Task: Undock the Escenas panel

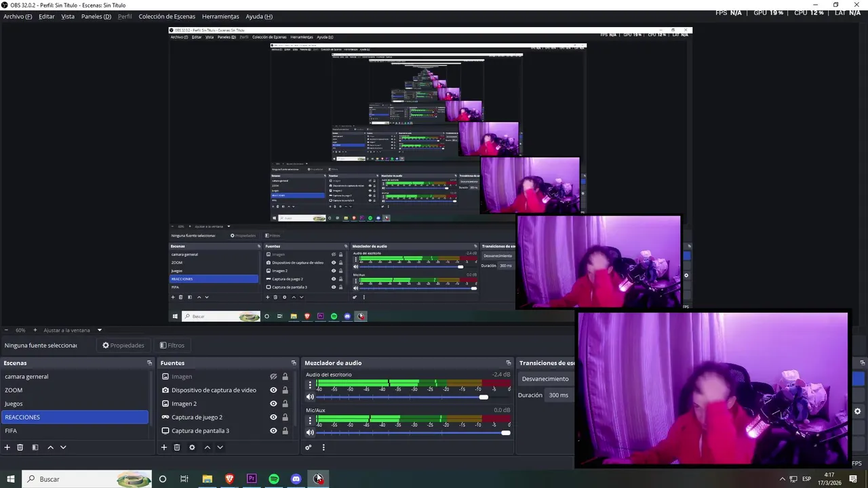Action: 150,363
